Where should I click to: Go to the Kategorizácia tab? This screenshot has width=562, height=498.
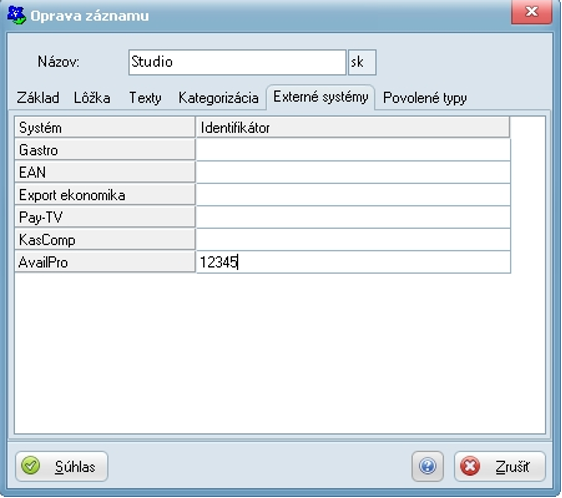tap(218, 98)
